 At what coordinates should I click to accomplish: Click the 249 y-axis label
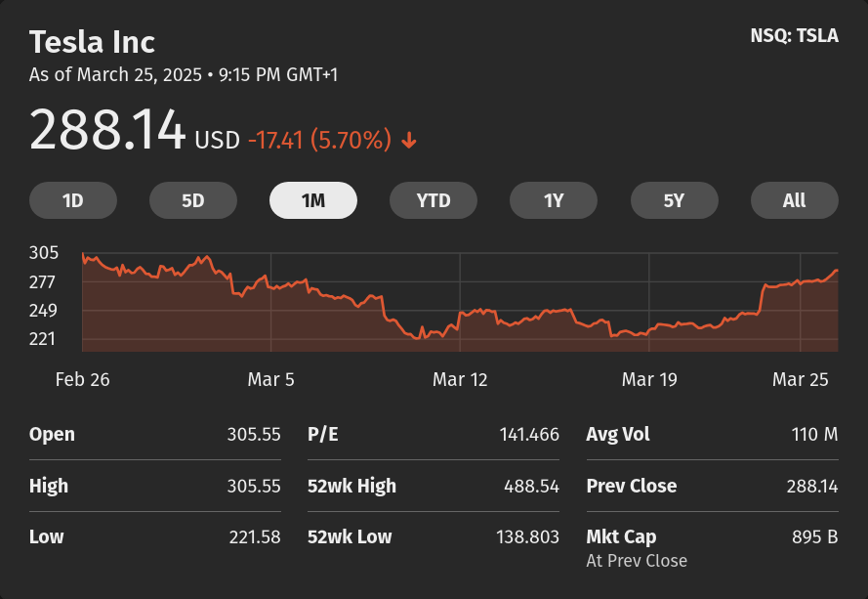point(43,311)
